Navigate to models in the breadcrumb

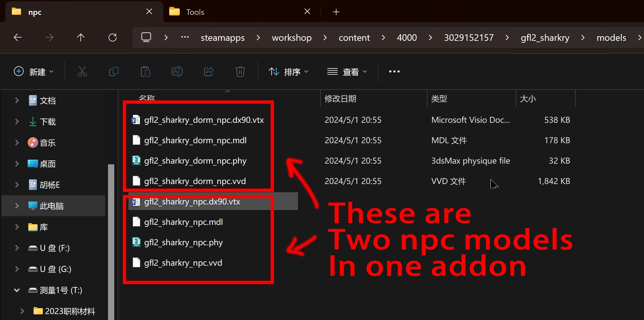point(611,38)
